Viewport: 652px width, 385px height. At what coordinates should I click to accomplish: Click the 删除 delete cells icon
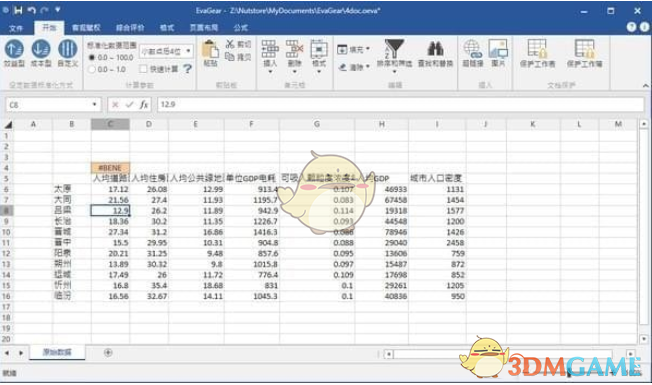[x=294, y=49]
